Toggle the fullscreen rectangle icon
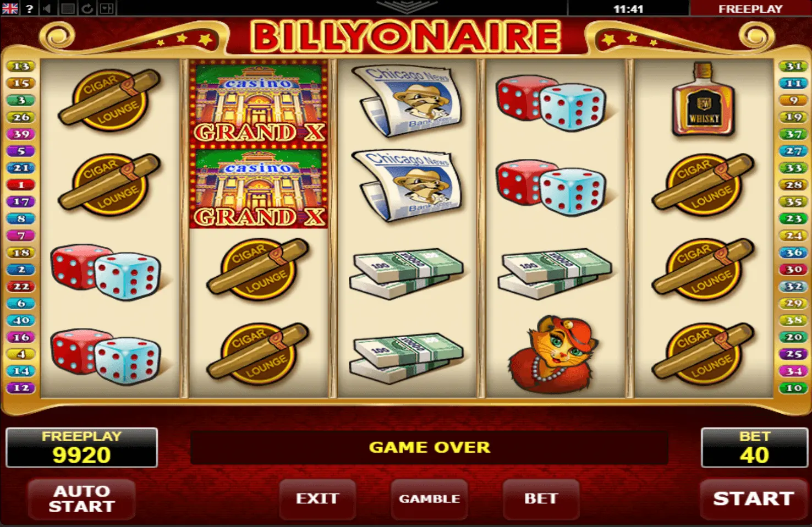812x527 pixels. tap(68, 8)
